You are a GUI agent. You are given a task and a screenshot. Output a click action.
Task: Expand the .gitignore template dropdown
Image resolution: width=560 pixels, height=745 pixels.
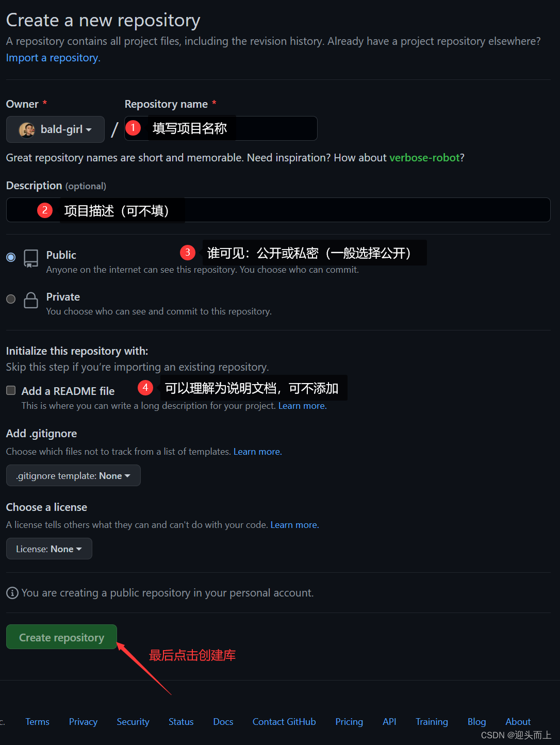click(73, 475)
